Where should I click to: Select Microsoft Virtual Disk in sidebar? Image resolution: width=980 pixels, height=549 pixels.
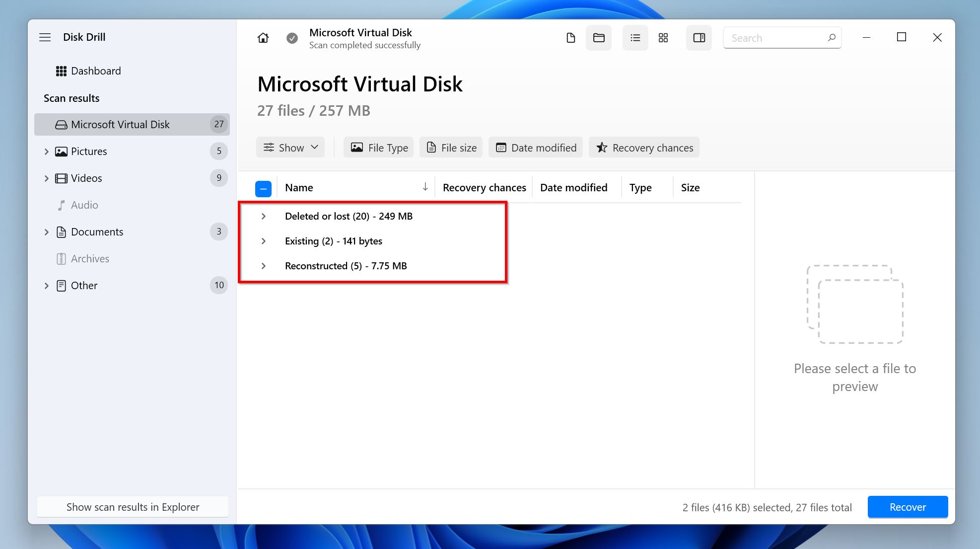[120, 124]
